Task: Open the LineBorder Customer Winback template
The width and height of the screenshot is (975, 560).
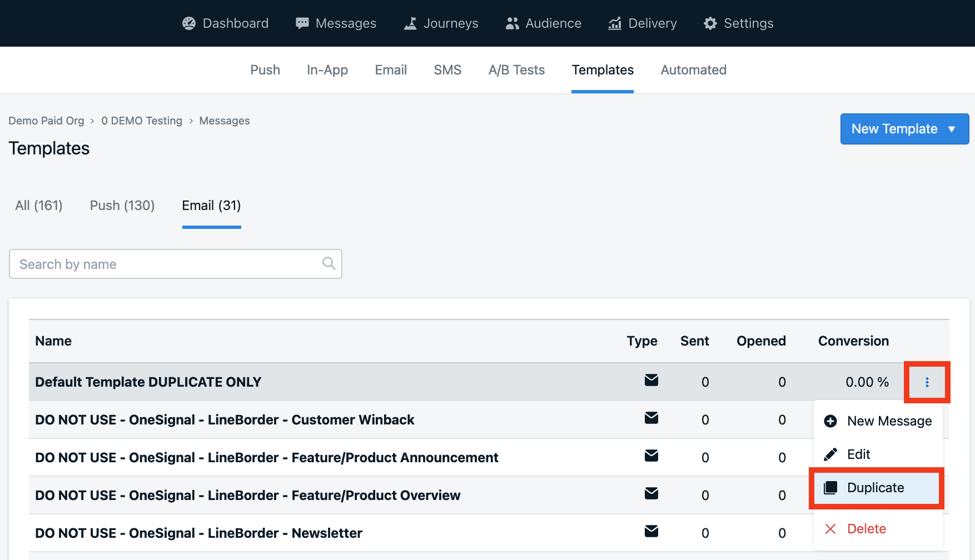Action: 225,420
